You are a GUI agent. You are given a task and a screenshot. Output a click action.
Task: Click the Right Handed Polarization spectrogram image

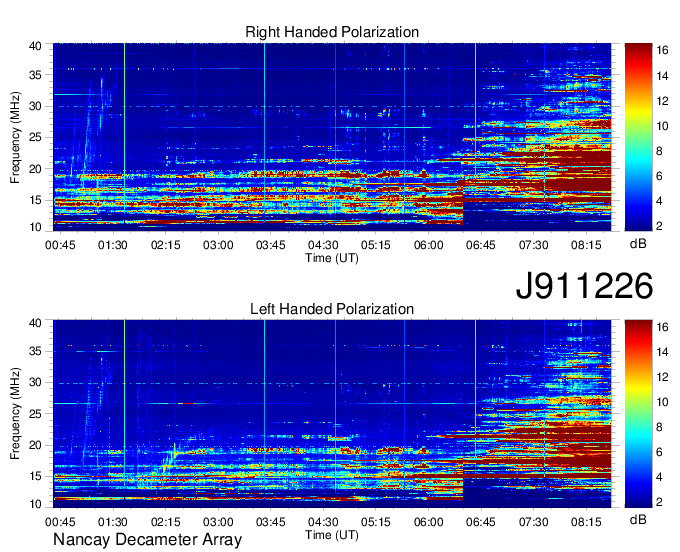pyautogui.click(x=332, y=137)
